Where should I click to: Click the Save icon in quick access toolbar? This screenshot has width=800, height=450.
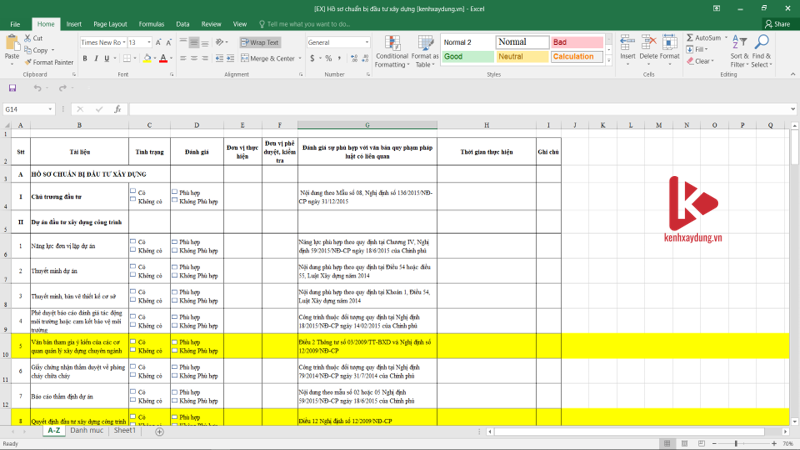pyautogui.click(x=11, y=88)
